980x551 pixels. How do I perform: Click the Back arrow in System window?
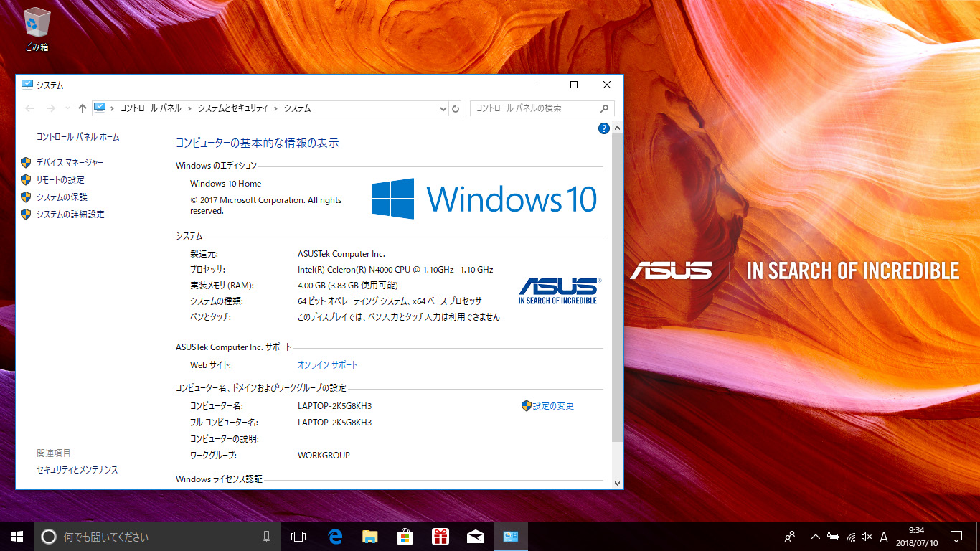coord(29,108)
